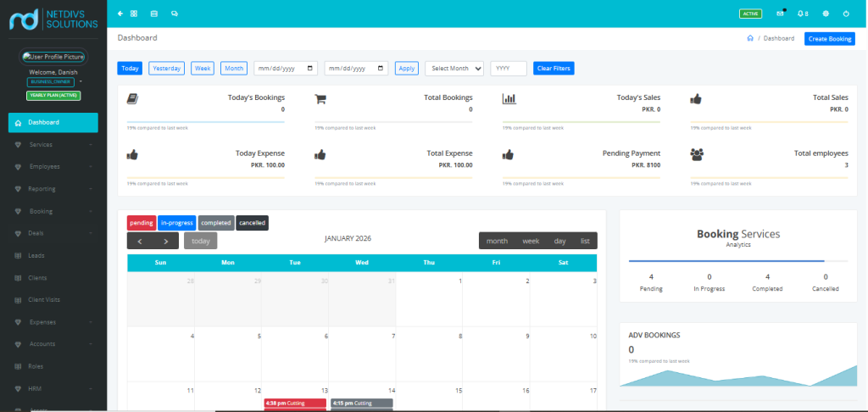This screenshot has height=412, width=868.
Task: Open the chat bubbles icon in top bar
Action: 175,14
